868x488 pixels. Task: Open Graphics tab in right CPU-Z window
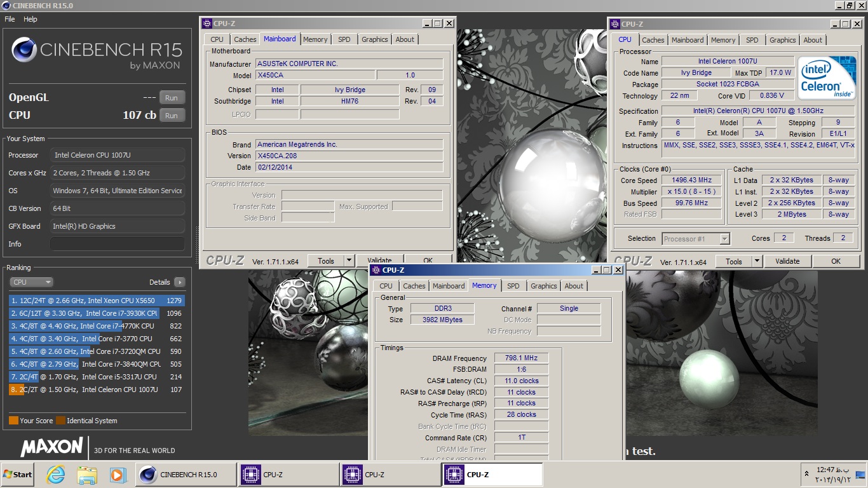783,40
